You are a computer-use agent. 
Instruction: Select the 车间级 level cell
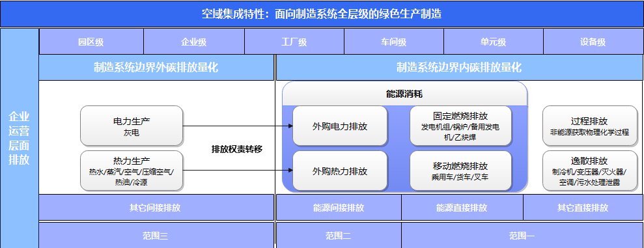[394, 42]
